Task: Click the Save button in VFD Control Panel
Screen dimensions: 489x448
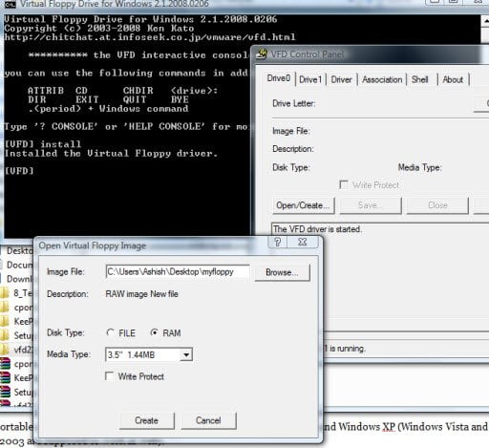Action: 371,205
